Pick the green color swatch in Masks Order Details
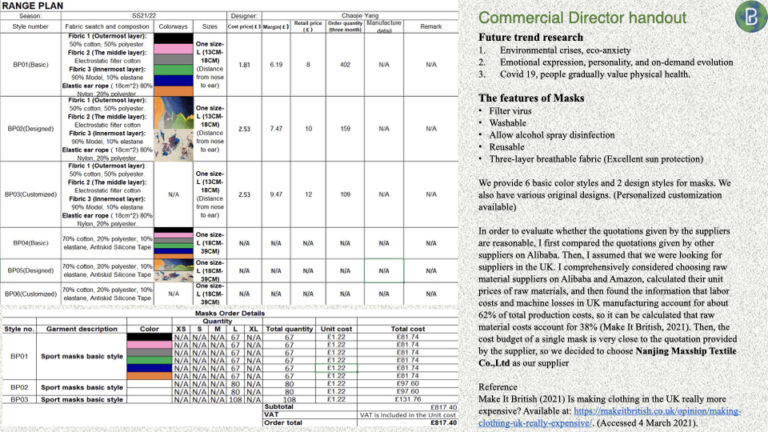This screenshot has height=432, width=768. point(149,360)
